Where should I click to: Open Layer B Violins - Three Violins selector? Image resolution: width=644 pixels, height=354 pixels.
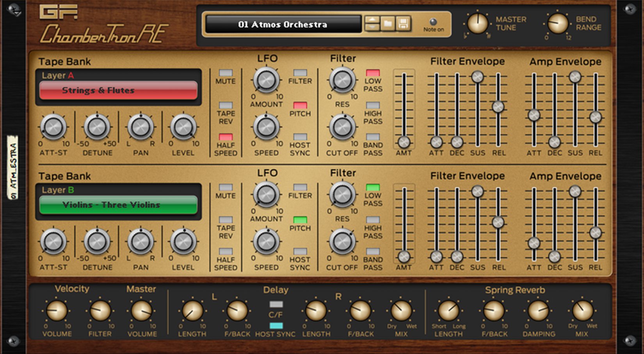[118, 205]
